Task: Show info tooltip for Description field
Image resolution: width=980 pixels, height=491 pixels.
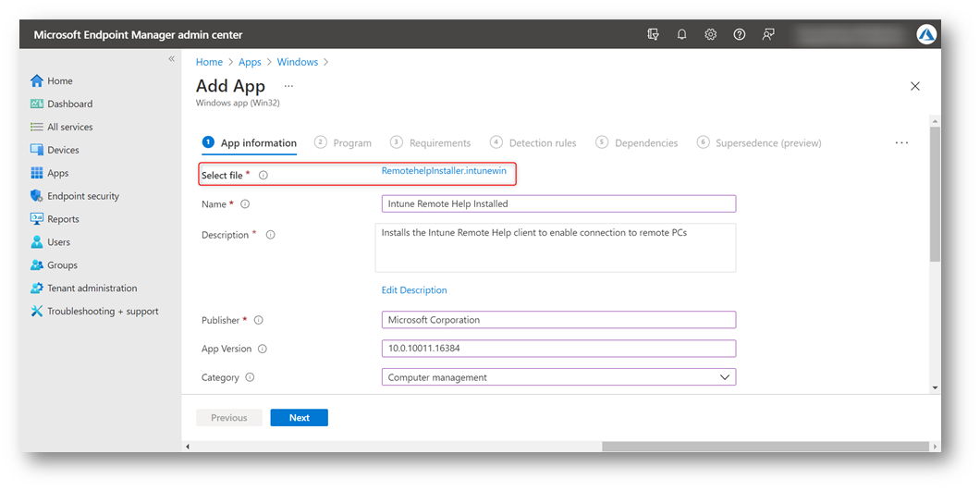Action: [x=270, y=235]
